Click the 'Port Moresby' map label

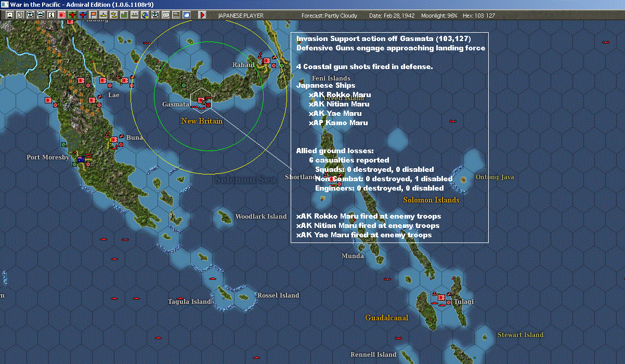pos(48,157)
